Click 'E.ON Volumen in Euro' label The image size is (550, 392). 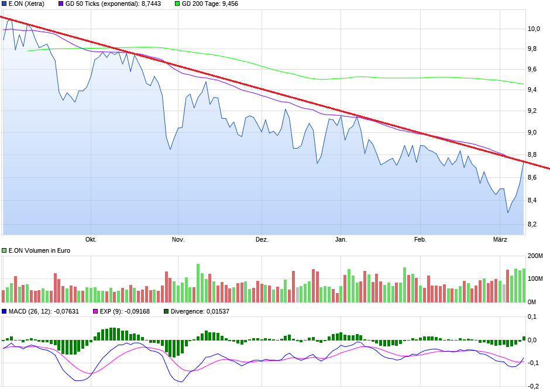pos(39,250)
